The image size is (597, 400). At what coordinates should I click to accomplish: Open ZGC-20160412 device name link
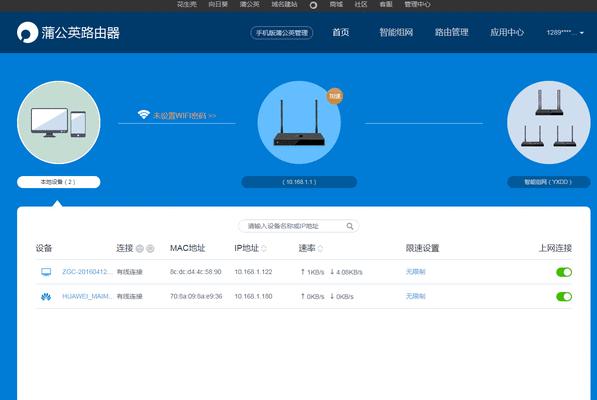87,272
